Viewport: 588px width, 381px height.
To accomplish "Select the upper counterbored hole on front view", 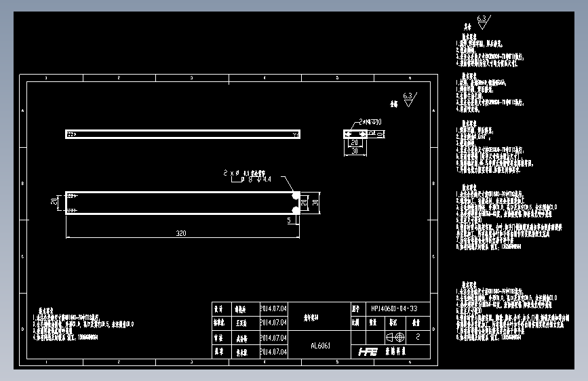I will click(296, 196).
